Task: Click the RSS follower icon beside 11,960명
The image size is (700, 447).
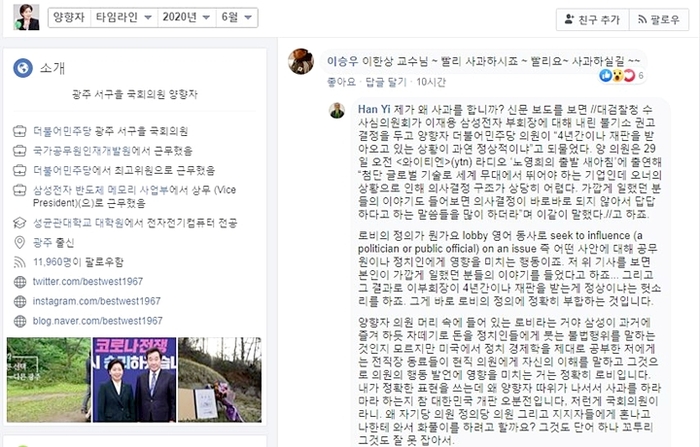Action: 20,262
